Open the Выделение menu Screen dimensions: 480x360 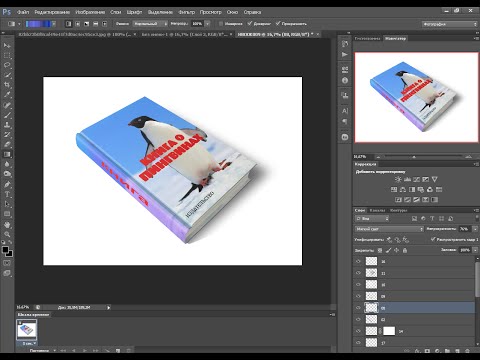click(x=160, y=12)
